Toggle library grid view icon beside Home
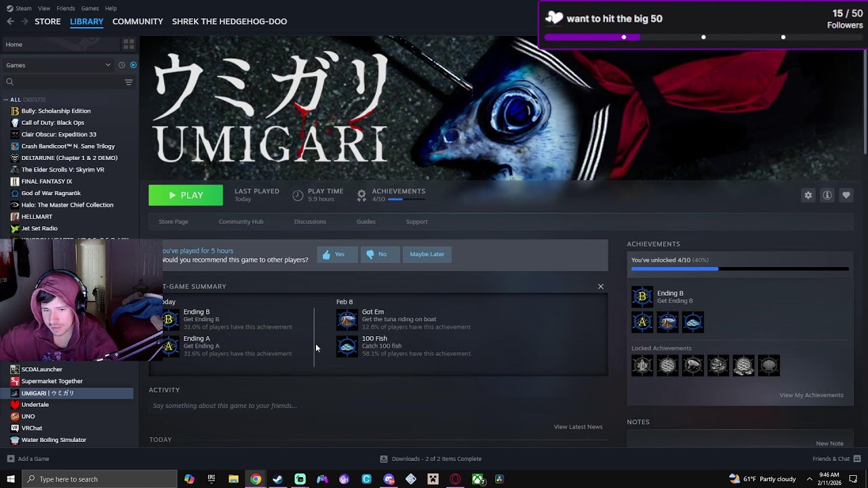The image size is (868, 488). (x=128, y=44)
